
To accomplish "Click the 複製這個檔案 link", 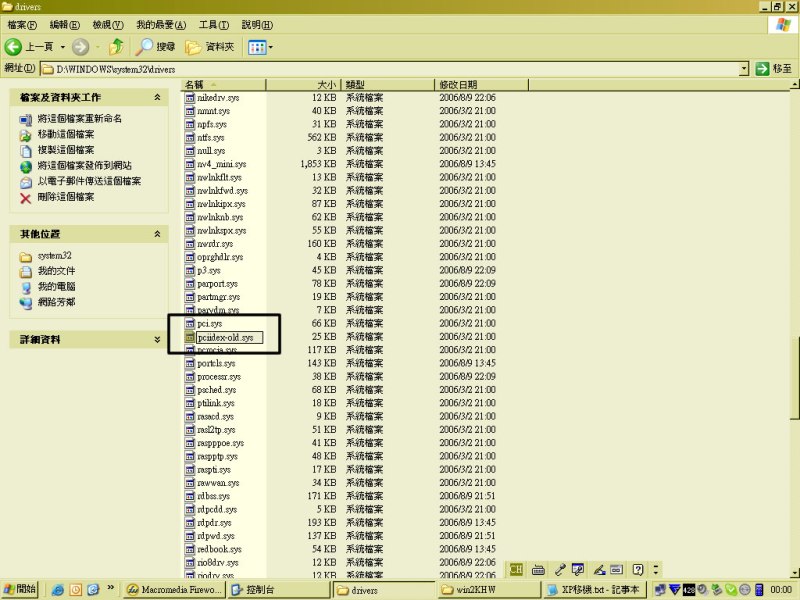I will (66, 149).
